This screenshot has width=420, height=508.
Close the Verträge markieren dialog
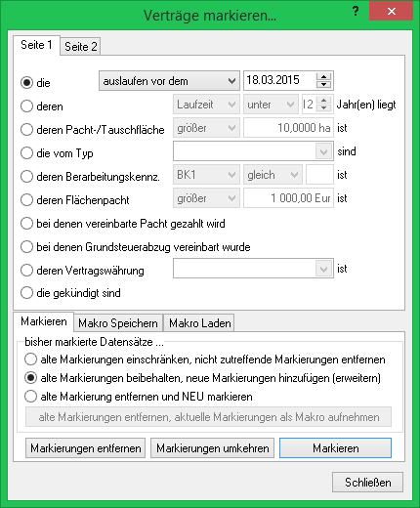[x=392, y=12]
